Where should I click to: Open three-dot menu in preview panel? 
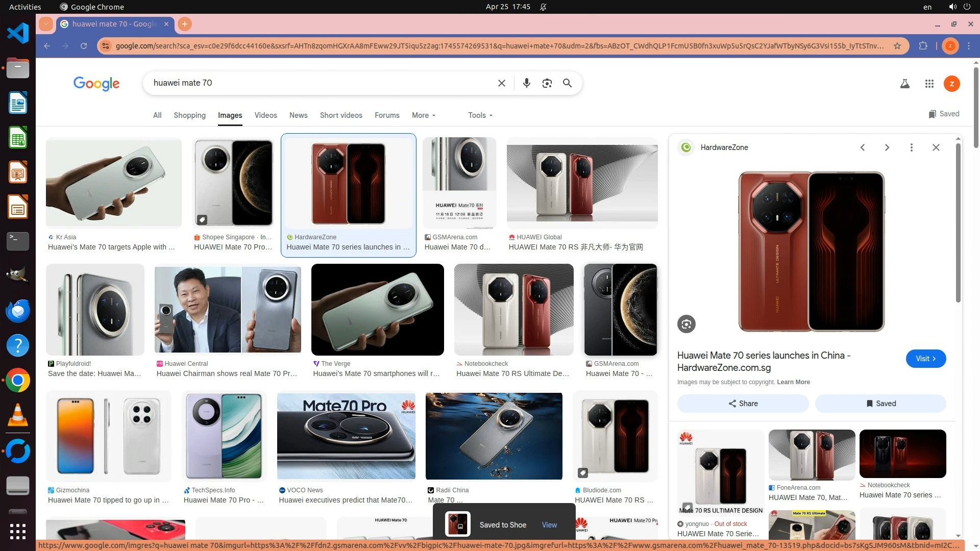(911, 147)
